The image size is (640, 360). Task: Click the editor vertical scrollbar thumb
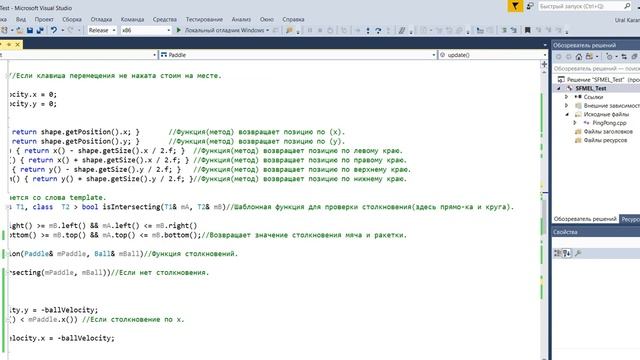click(544, 218)
